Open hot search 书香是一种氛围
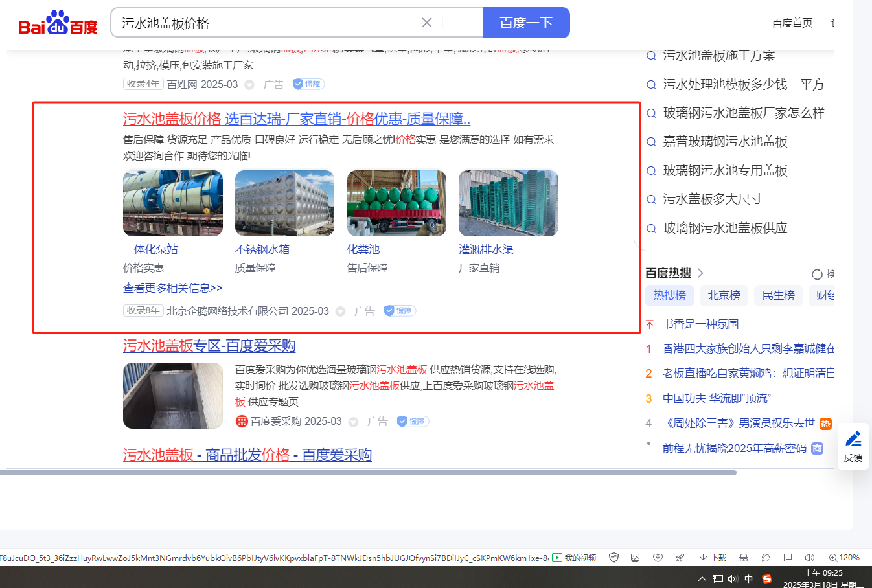This screenshot has width=872, height=588. tap(700, 324)
